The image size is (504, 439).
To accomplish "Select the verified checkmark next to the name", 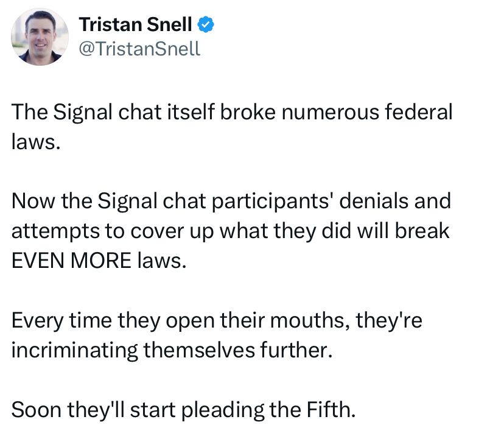I will click(x=206, y=24).
